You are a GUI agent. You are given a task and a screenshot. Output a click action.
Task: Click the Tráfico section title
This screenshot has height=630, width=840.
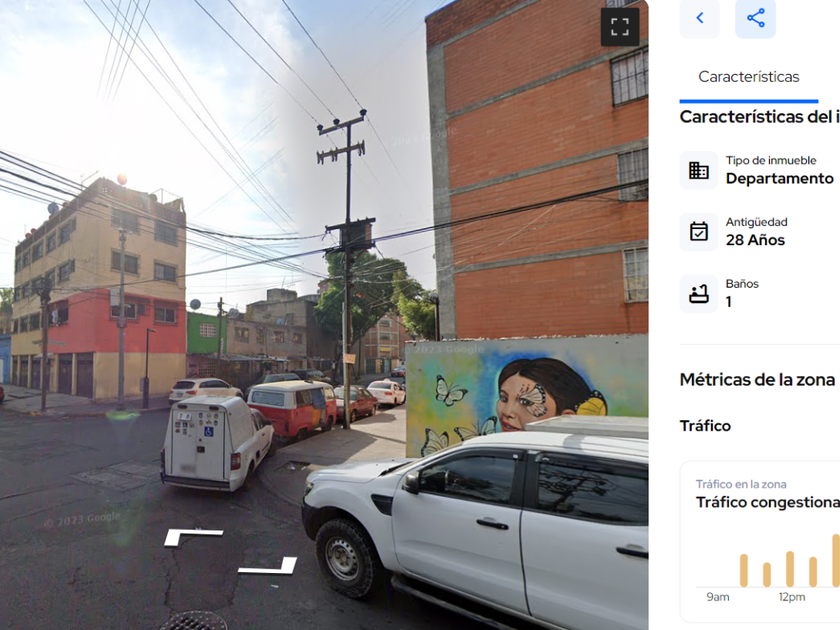(x=705, y=426)
